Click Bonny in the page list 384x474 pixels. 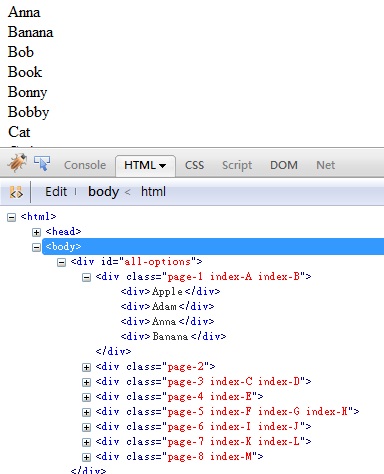click(27, 93)
